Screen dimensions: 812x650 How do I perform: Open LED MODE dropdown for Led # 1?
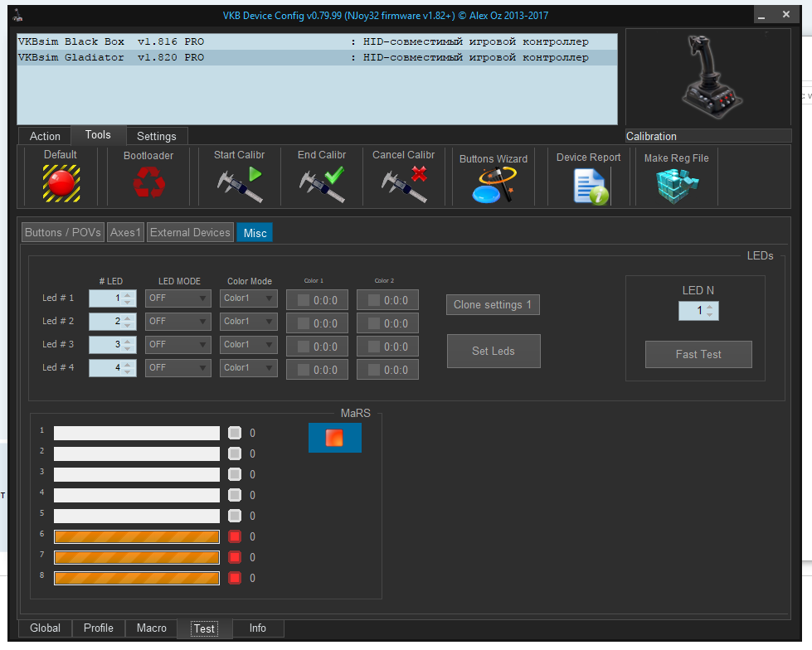[178, 298]
